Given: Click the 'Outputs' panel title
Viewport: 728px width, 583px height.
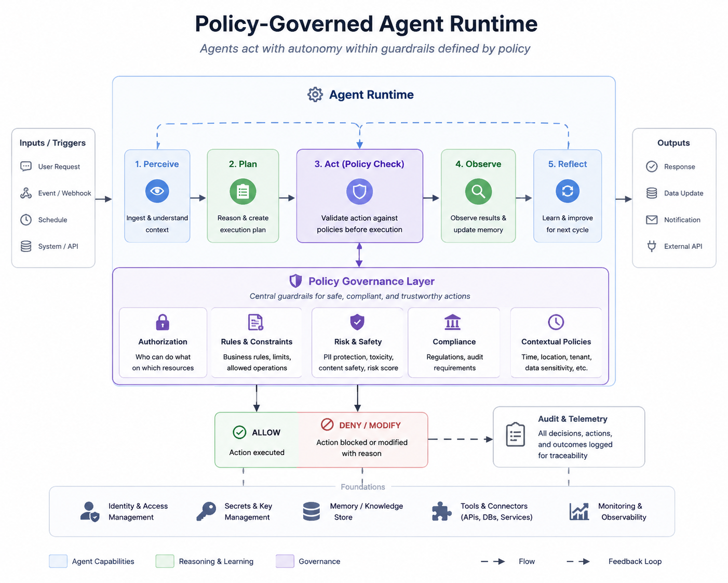Looking at the screenshot, I should [x=673, y=143].
